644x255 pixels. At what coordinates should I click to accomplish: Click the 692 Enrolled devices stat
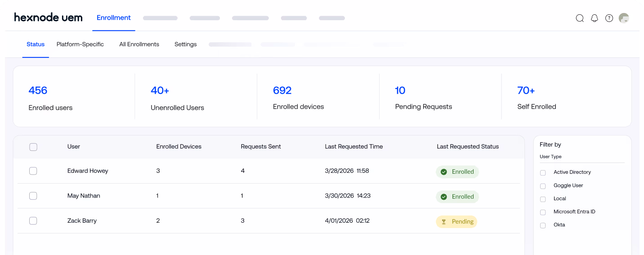pyautogui.click(x=298, y=97)
